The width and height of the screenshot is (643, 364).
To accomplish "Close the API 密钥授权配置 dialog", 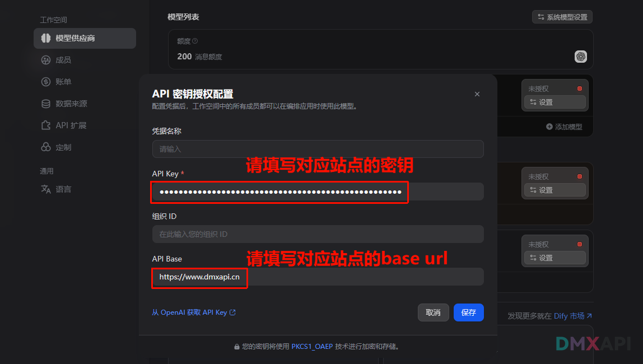I will click(x=477, y=94).
